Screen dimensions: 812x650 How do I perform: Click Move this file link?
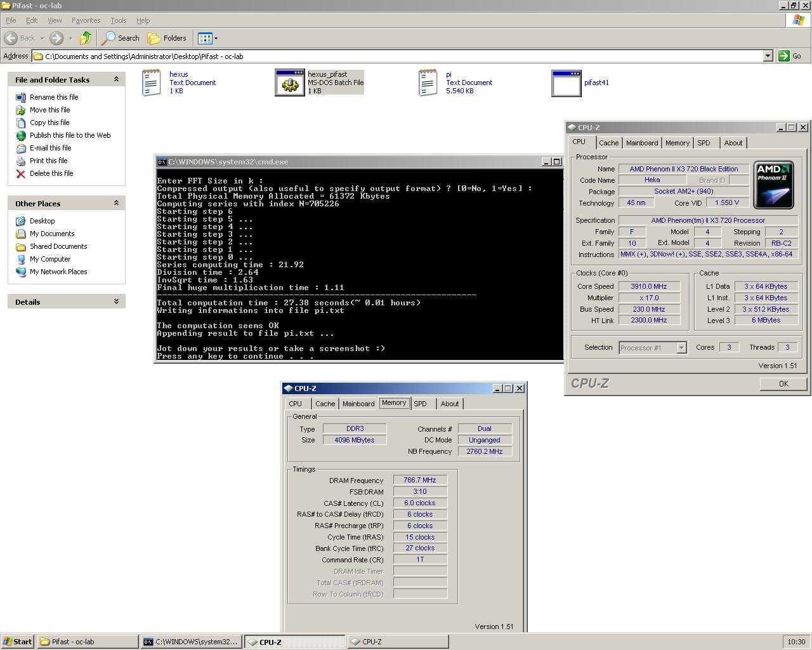50,110
